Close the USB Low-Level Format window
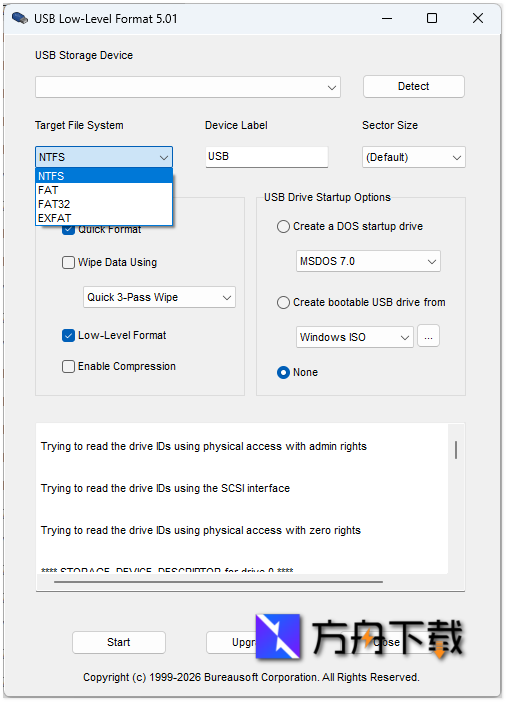 (x=478, y=18)
